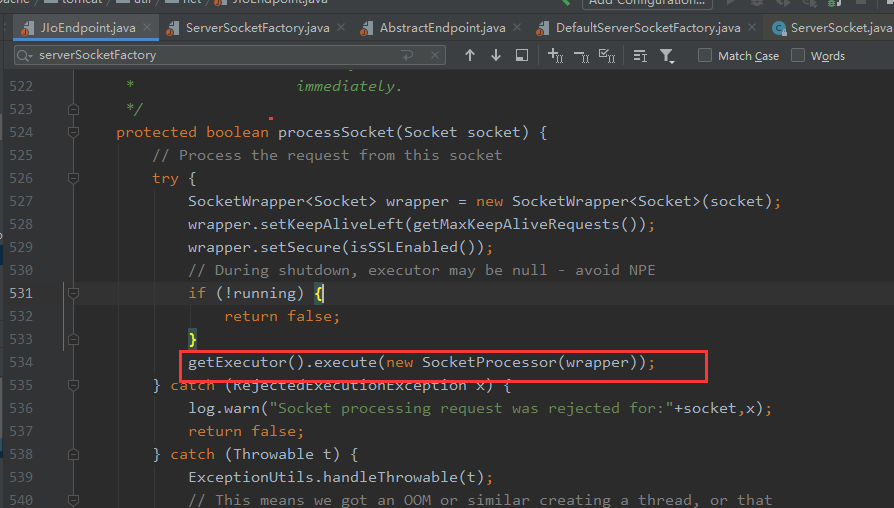Enable the Words checkbox
894x508 pixels.
tap(798, 55)
